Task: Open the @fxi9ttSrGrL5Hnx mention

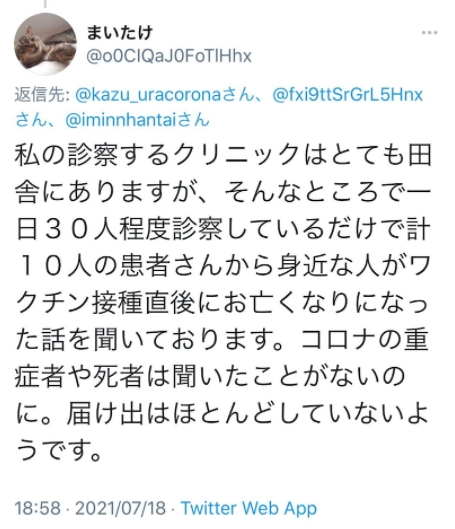Action: [x=347, y=95]
